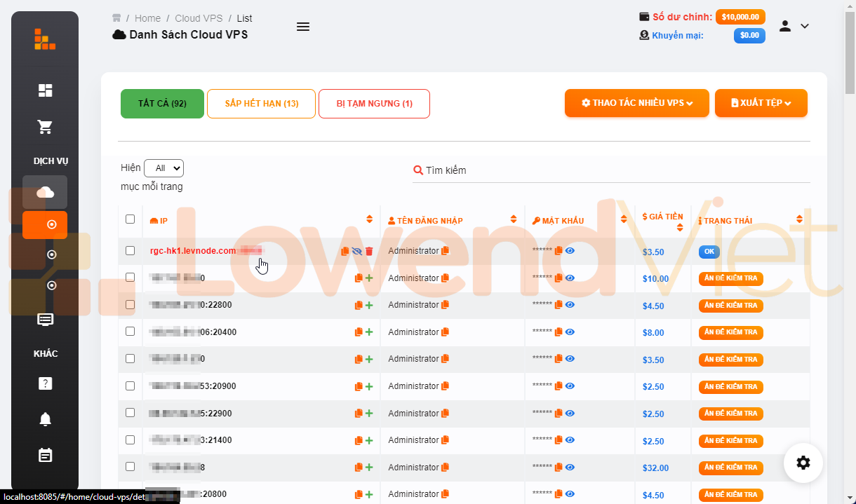Delete the rgc-hk1.levnode.com VPS via trash icon
Screen dimensions: 856x504
[369, 251]
